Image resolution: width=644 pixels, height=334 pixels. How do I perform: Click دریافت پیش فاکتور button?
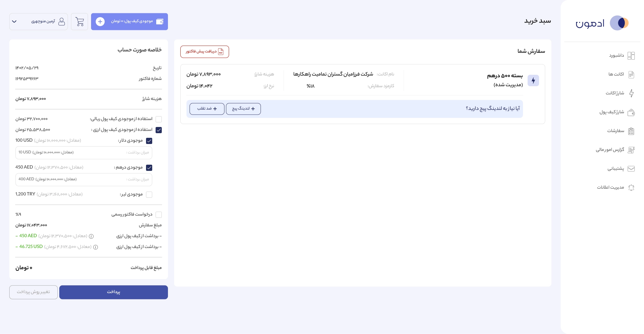pos(205,52)
